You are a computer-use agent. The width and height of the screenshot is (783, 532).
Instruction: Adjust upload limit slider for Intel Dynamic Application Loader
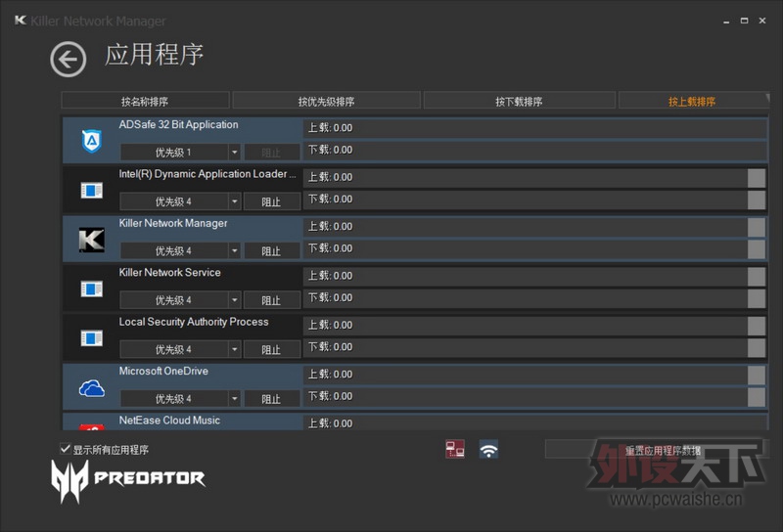[757, 178]
